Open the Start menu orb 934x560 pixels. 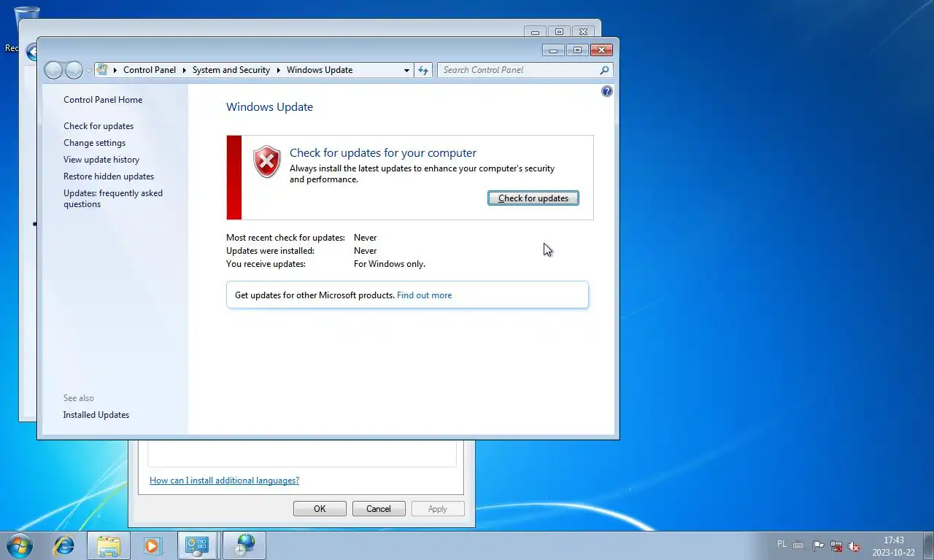tap(19, 545)
